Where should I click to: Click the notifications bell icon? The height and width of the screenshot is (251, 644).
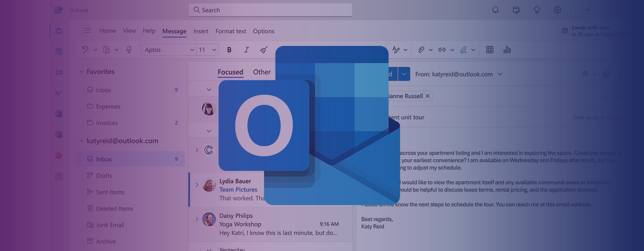click(x=495, y=10)
